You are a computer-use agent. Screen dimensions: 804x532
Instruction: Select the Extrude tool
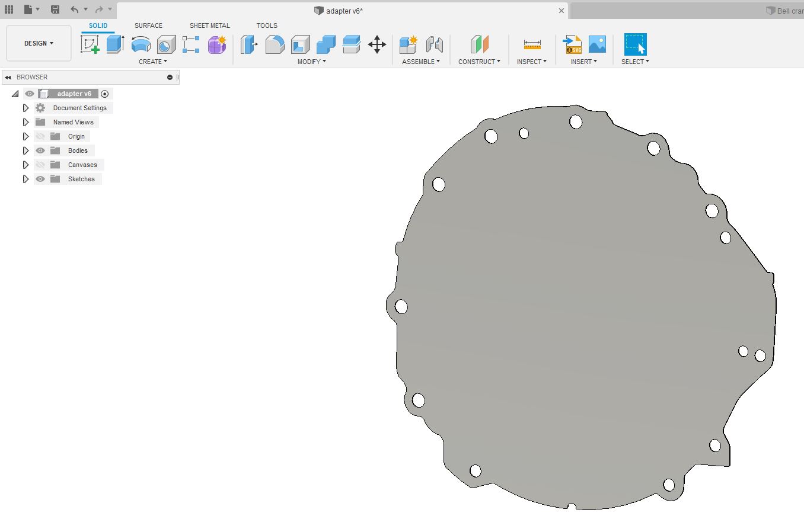point(115,44)
